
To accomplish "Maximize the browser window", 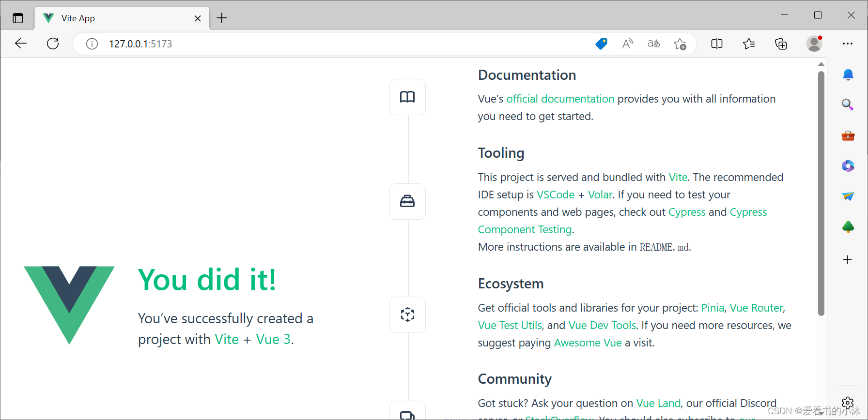I will pos(818,15).
